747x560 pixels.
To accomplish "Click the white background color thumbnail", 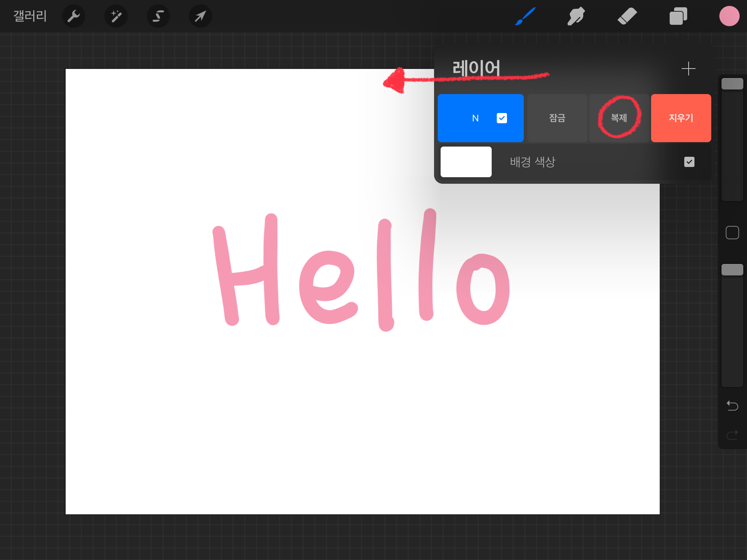I will click(466, 162).
